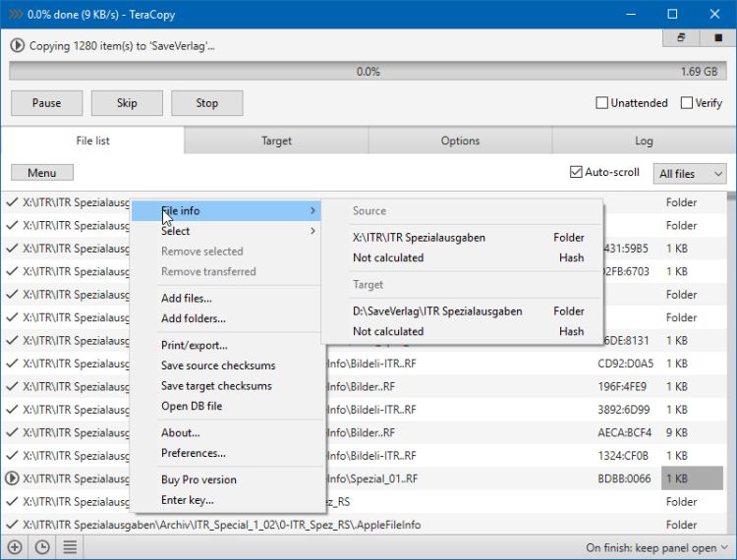Click the Pause button
The height and width of the screenshot is (560, 737).
[x=46, y=103]
